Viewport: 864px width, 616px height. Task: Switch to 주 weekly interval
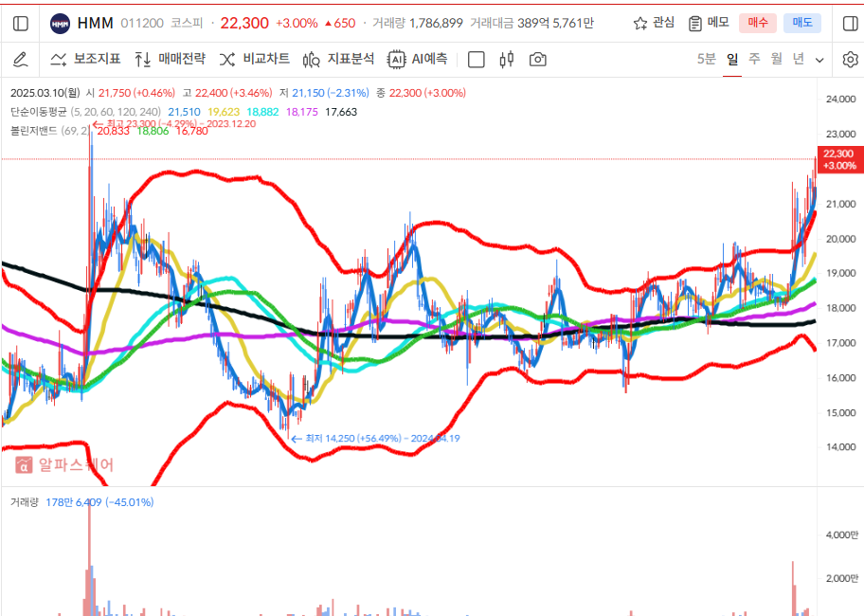click(x=754, y=59)
